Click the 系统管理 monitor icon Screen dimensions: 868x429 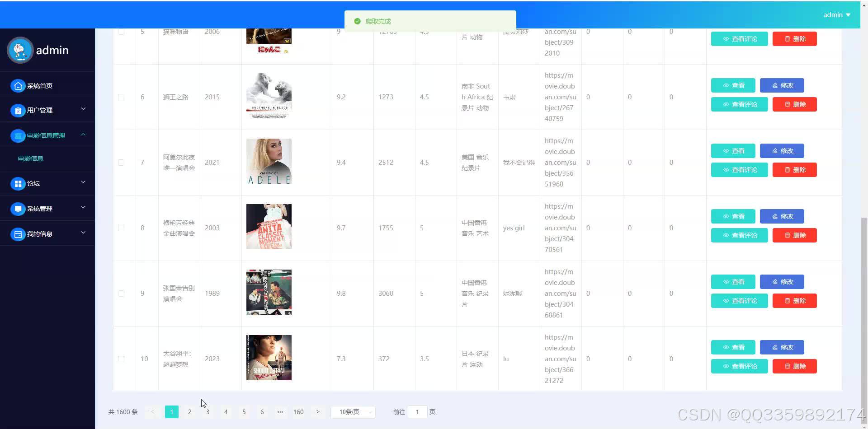(x=18, y=209)
